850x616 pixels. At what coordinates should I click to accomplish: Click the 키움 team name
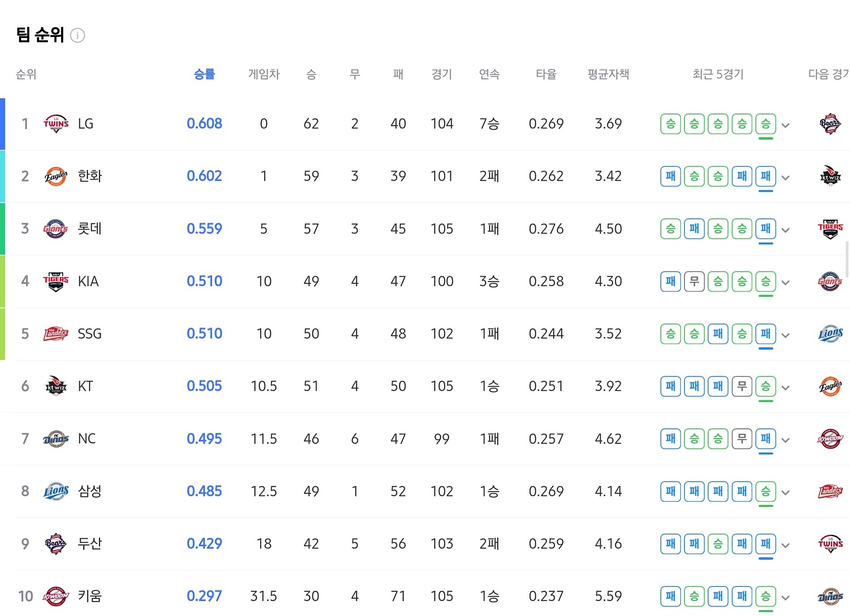click(90, 596)
